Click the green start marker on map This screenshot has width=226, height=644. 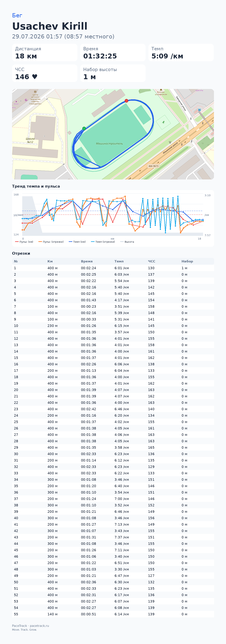84,129
